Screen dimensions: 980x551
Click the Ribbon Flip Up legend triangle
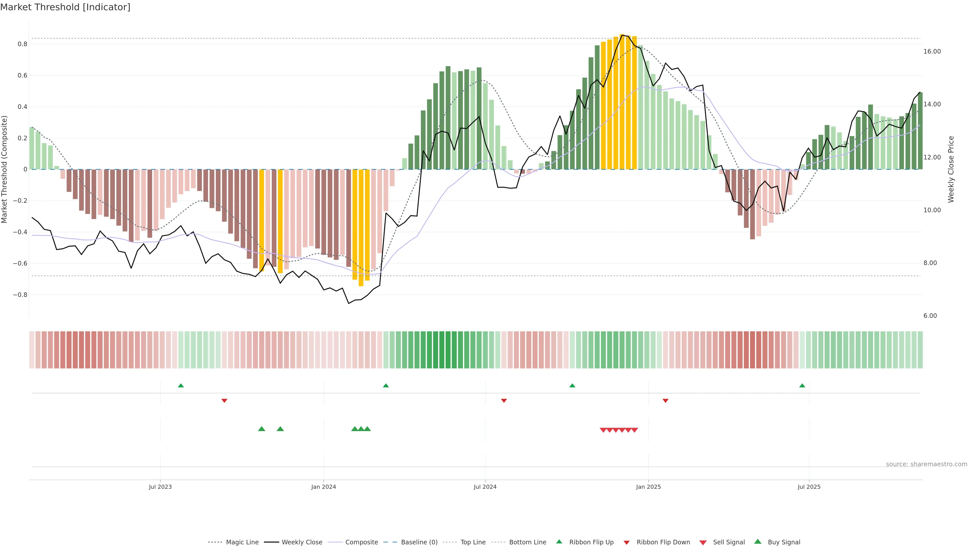click(559, 542)
